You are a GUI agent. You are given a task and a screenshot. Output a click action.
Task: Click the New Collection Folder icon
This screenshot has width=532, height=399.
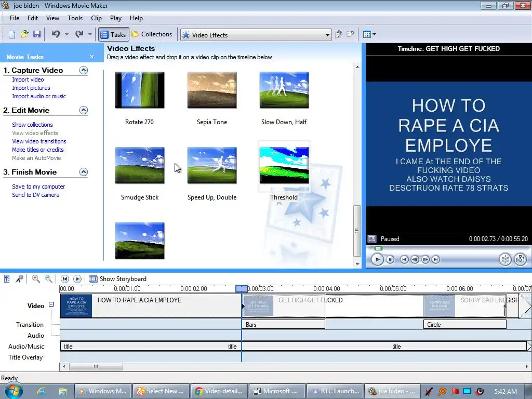(351, 34)
